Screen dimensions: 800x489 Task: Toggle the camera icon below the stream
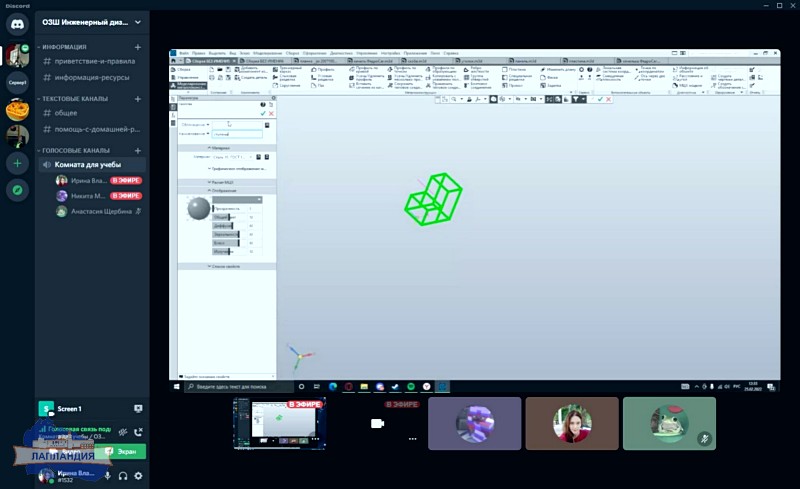point(378,424)
